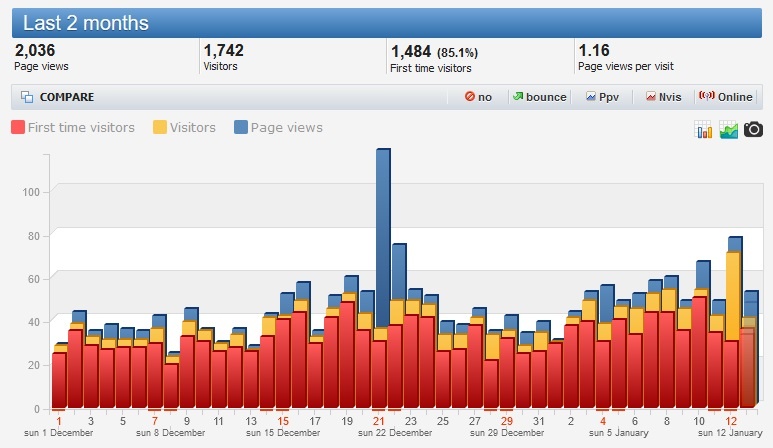Click the 2,036 page views value
This screenshot has height=448, width=773.
[x=35, y=50]
